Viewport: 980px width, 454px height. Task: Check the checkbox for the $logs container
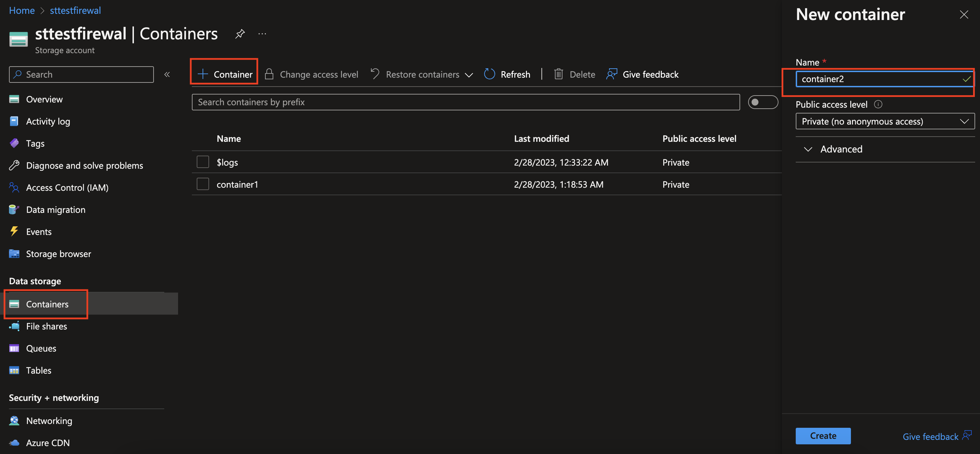[203, 161]
